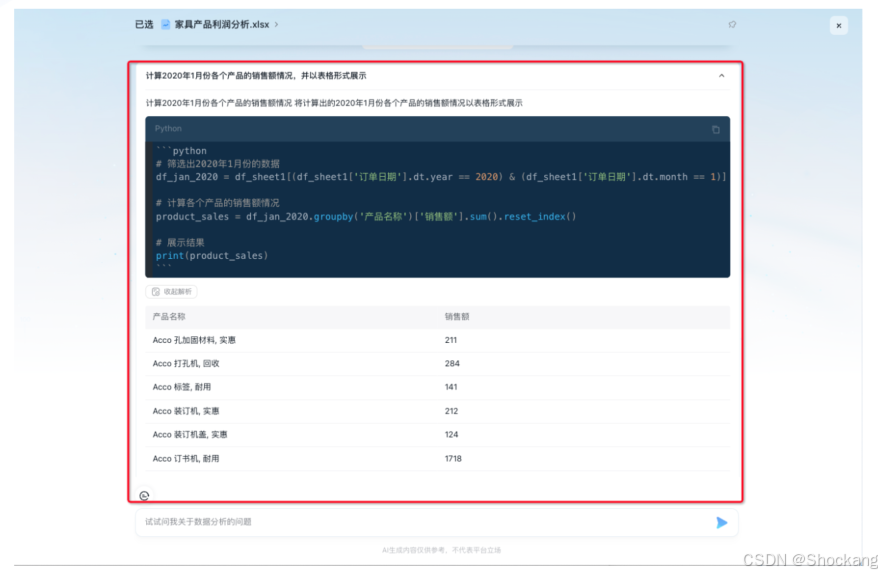Click the question title 计算2020年1月份各个产品的销售额情况
882x575 pixels.
pos(256,75)
